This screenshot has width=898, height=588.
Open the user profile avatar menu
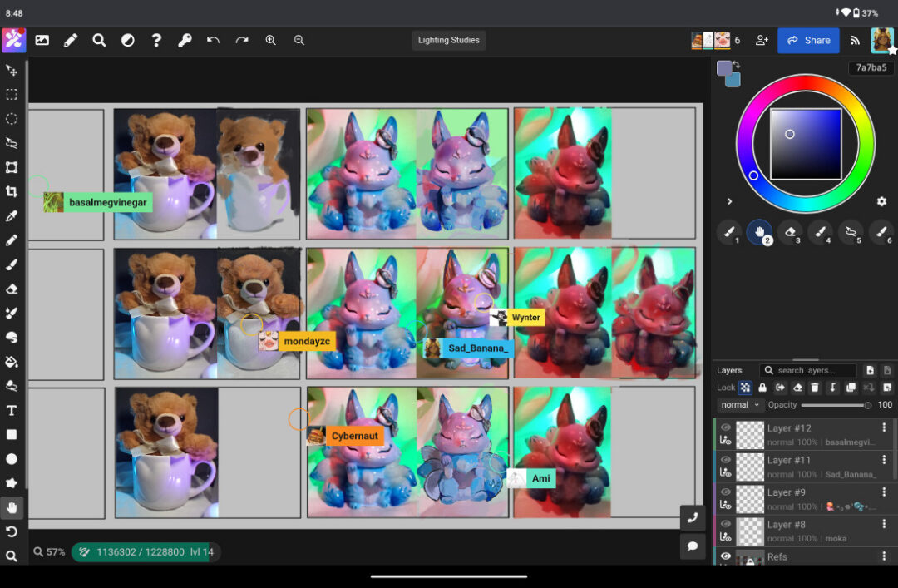click(882, 40)
